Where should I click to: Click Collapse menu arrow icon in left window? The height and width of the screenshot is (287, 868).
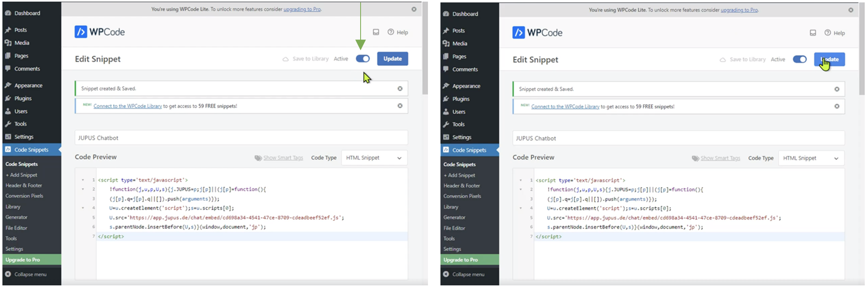[x=8, y=274]
